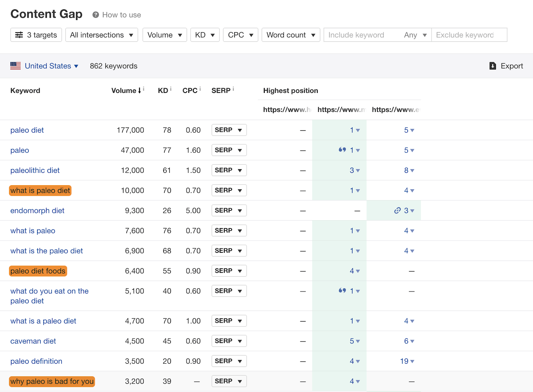Click the Export download icon

493,66
